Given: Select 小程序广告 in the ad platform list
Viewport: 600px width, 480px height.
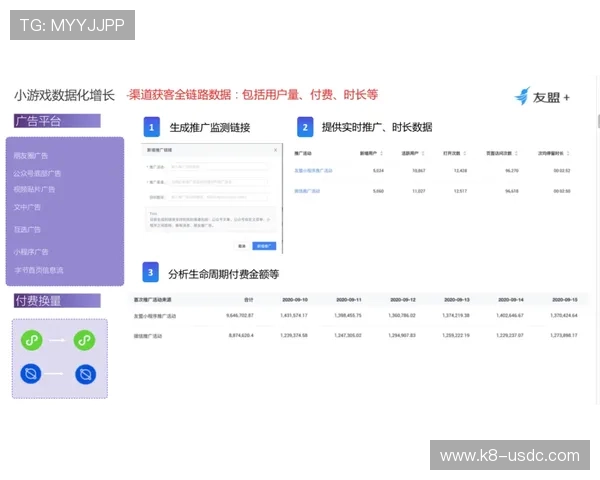Looking at the screenshot, I should tap(31, 252).
